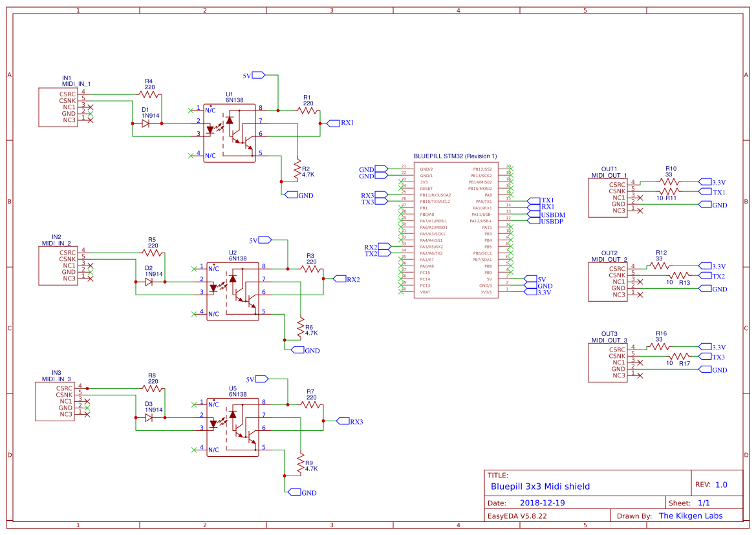Click the U5 6N138 optocoupler body
Viewport: 756px width, 535px height.
tap(233, 428)
